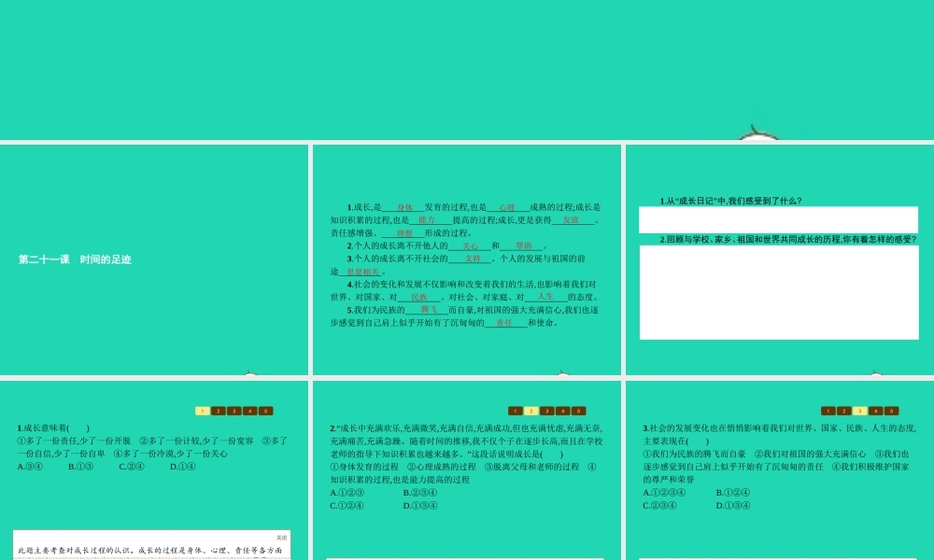Select question 5 button in first quiz slide

pyautogui.click(x=265, y=411)
